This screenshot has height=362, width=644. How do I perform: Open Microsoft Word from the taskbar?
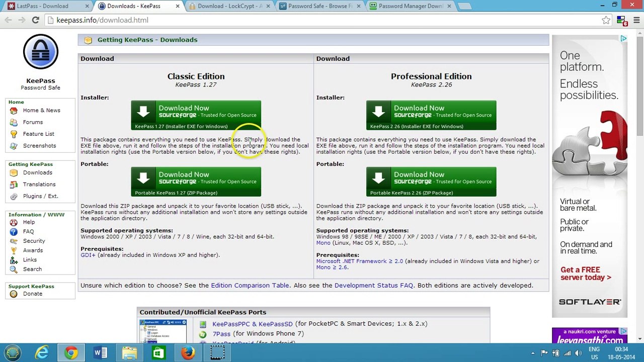point(100,352)
